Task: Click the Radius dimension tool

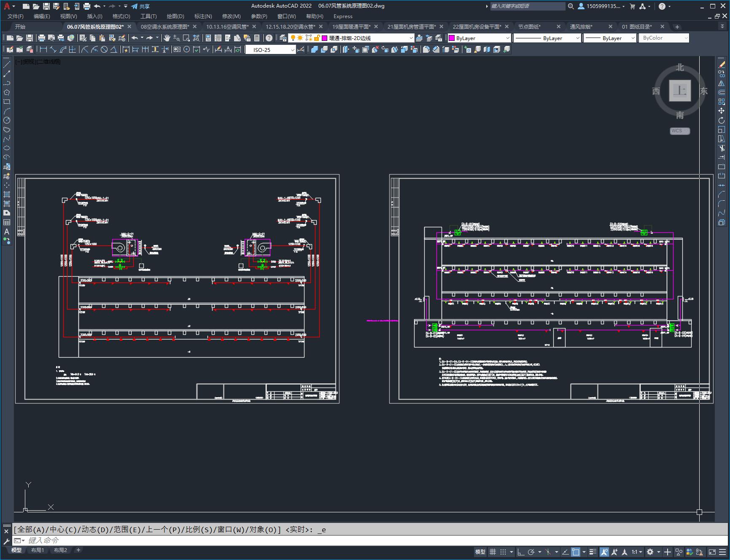Action: [x=85, y=49]
